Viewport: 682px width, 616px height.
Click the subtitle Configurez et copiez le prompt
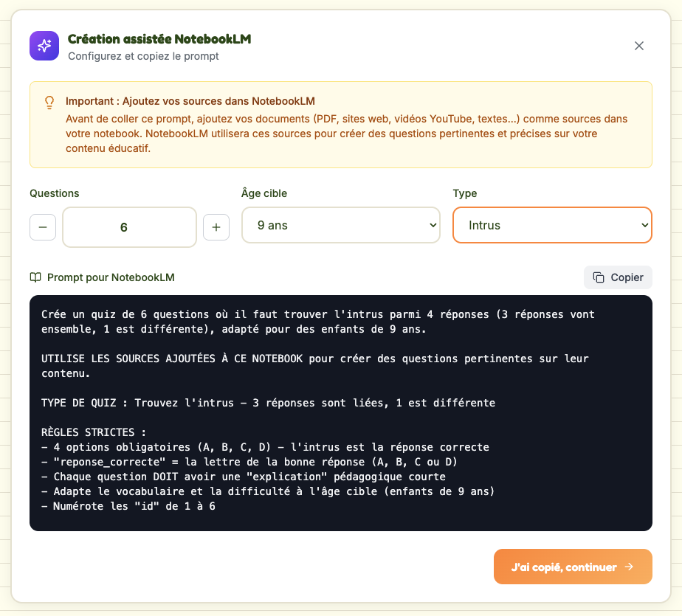pyautogui.click(x=143, y=56)
